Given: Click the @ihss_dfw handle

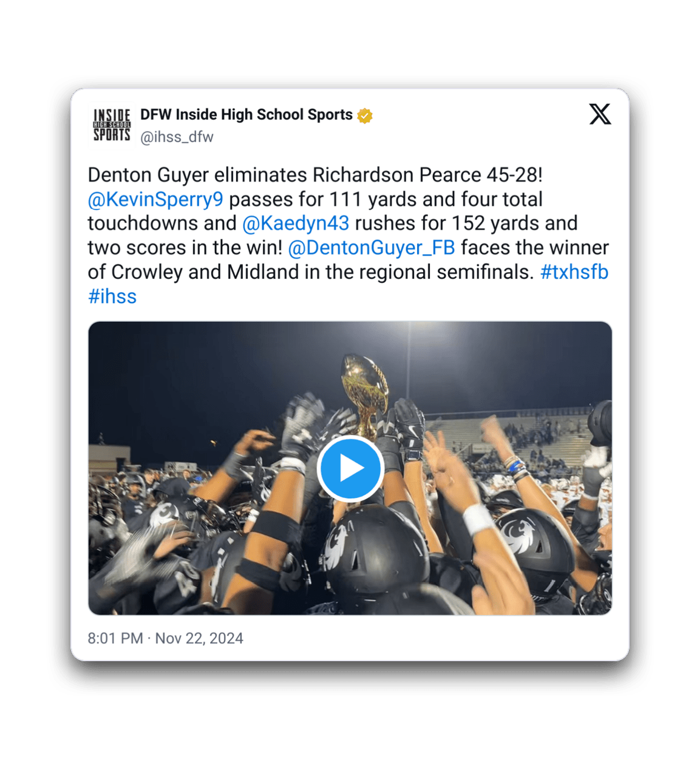Looking at the screenshot, I should [x=177, y=137].
